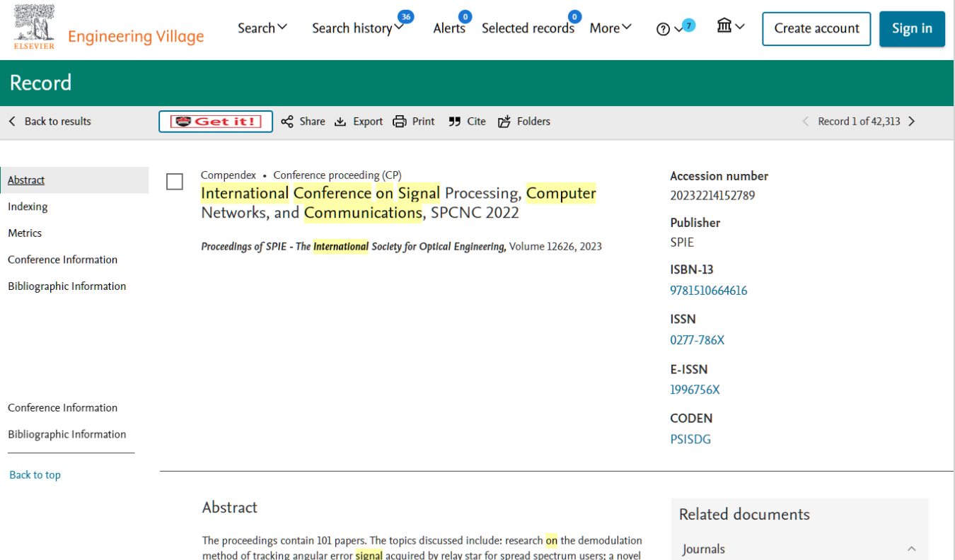Open Alerts in the top navigation
The width and height of the screenshot is (955, 560).
pos(449,28)
